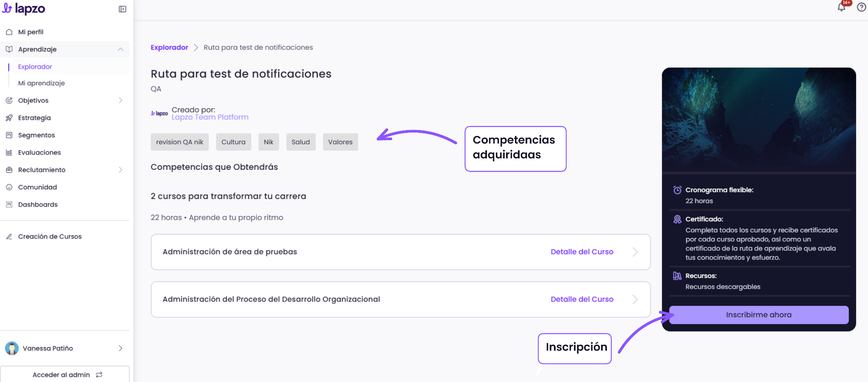
Task: Select the revision QA nik tag
Action: 180,142
